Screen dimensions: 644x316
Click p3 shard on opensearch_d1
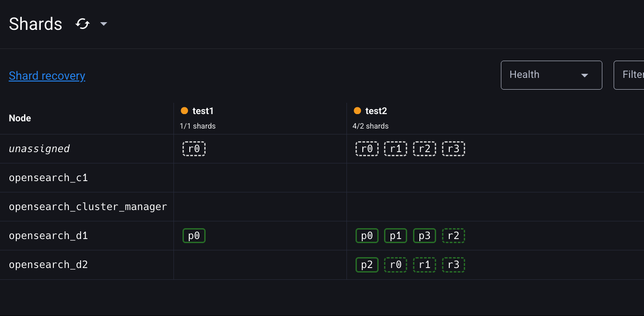point(424,236)
